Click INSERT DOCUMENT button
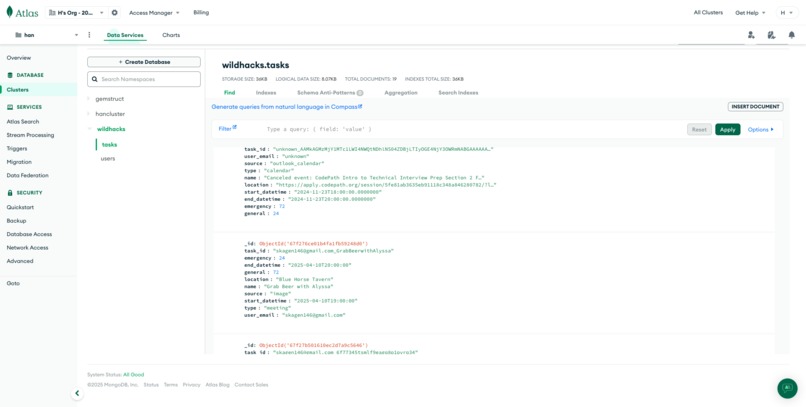This screenshot has height=407, width=806. (x=755, y=107)
